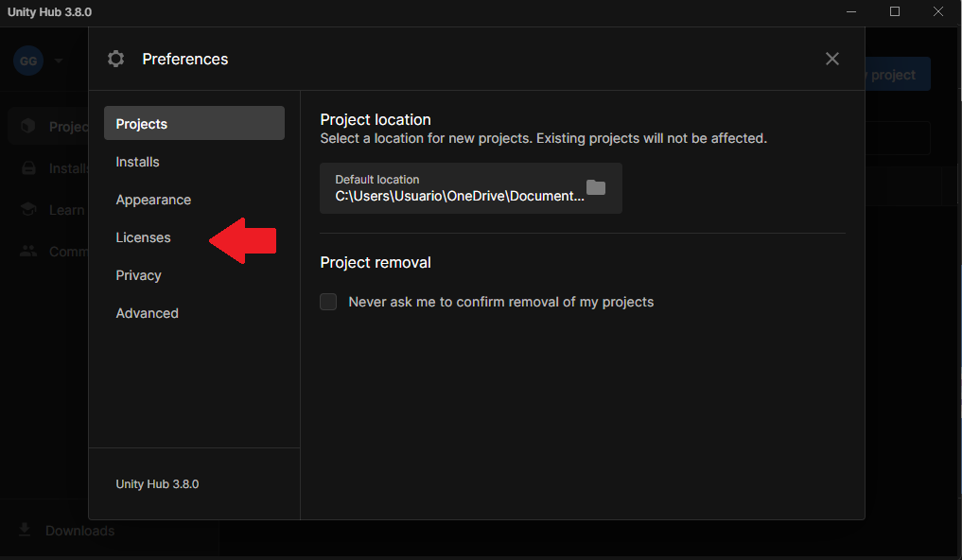Browse for default project location folder icon
Image resolution: width=962 pixels, height=560 pixels.
(596, 187)
